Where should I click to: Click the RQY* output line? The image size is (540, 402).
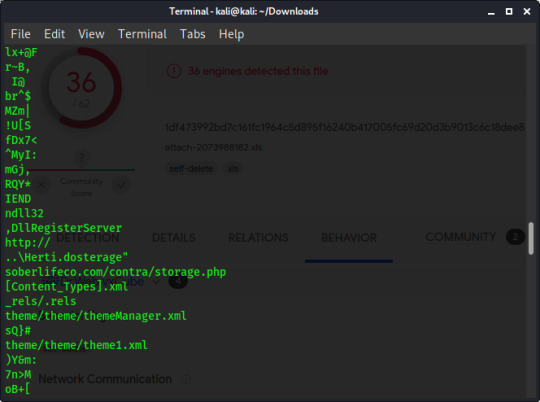tap(18, 184)
